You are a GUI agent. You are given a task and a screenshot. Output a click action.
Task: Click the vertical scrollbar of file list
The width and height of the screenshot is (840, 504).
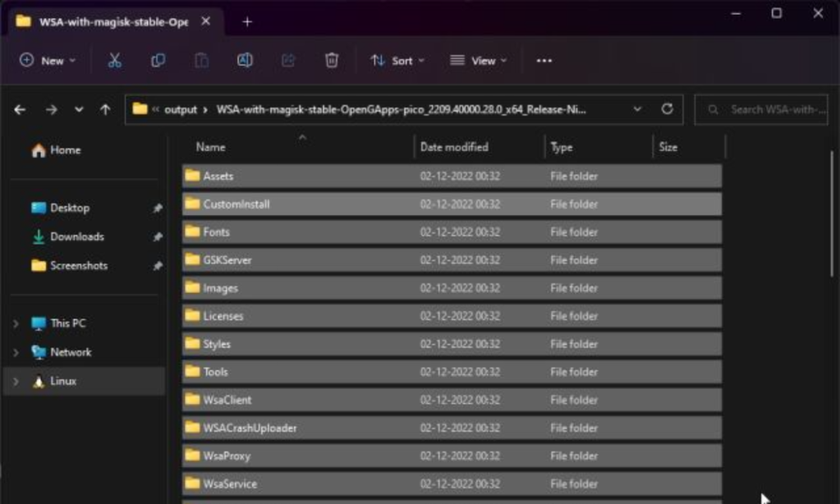(832, 214)
